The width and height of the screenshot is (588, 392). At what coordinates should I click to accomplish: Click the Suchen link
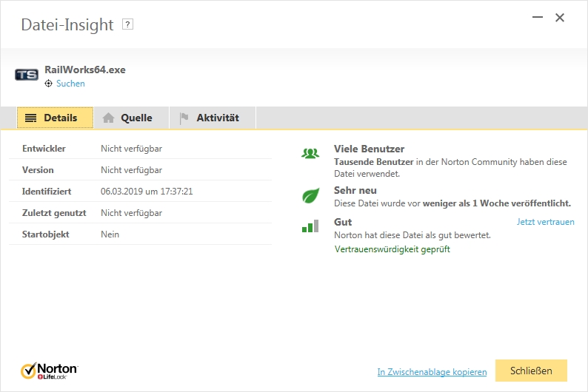(x=70, y=84)
